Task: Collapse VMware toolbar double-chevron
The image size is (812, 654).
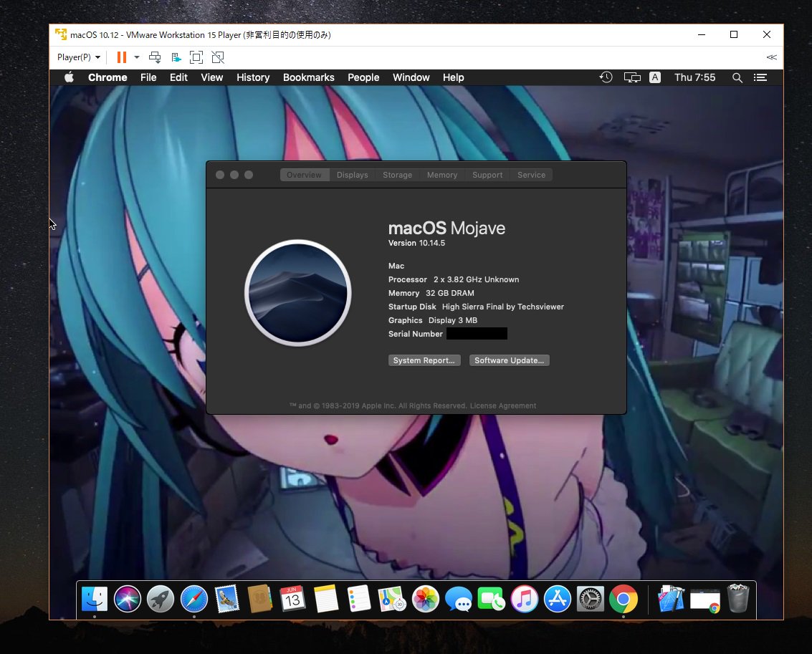Action: [772, 57]
